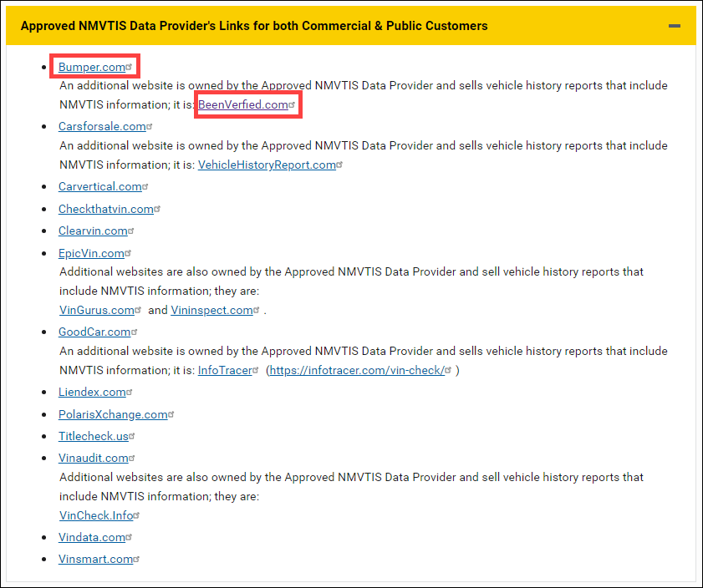Follow the InfoTracer link
703x588 pixels.
click(225, 371)
